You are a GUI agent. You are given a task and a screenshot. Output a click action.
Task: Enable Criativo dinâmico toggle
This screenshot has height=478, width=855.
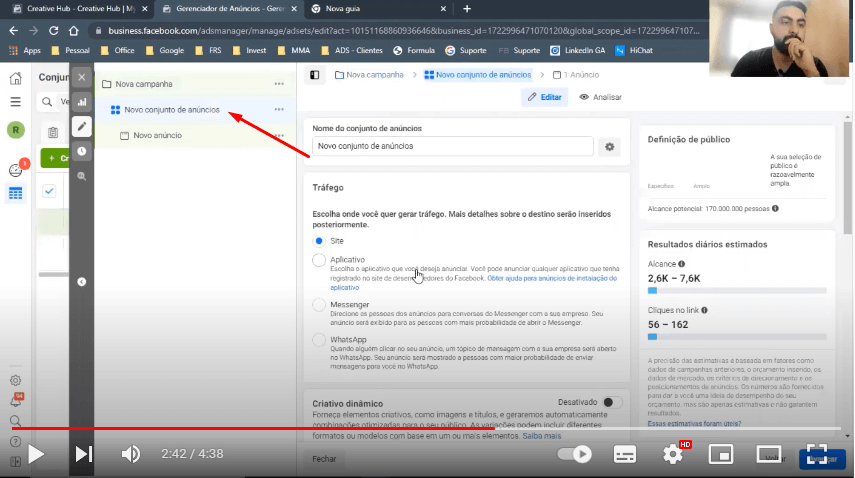click(612, 402)
